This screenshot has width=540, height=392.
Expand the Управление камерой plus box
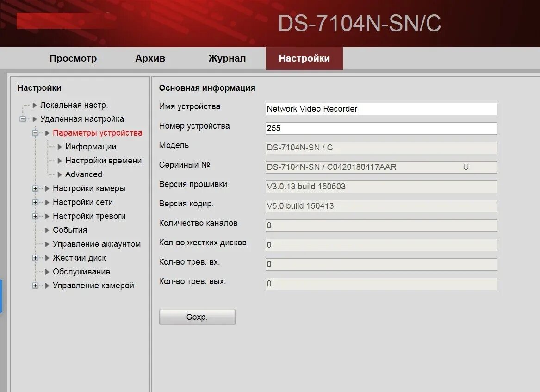[x=35, y=286]
